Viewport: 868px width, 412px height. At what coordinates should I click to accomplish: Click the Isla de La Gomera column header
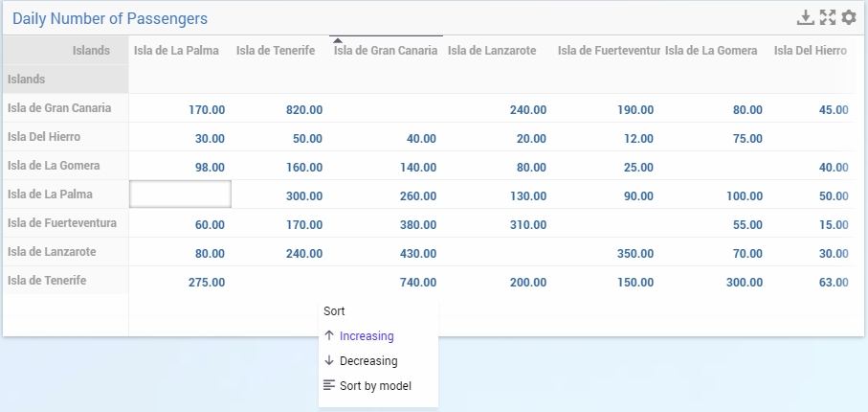pyautogui.click(x=711, y=51)
